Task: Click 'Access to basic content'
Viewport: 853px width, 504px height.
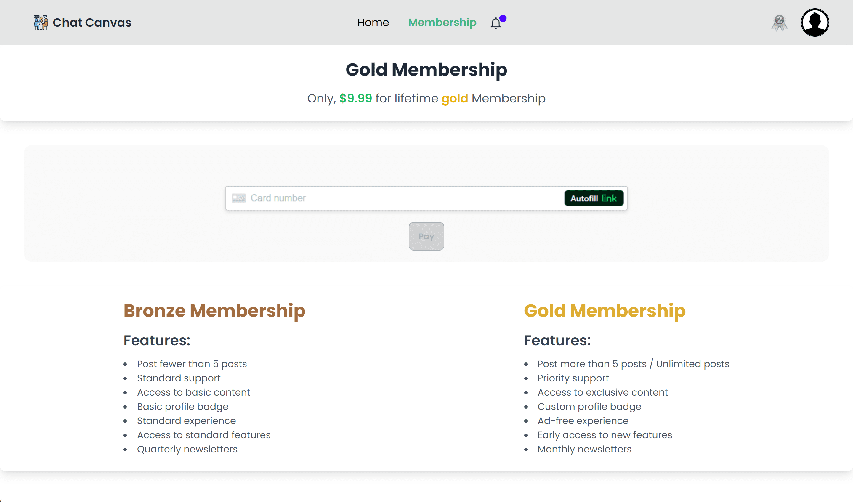Action: coord(193,393)
